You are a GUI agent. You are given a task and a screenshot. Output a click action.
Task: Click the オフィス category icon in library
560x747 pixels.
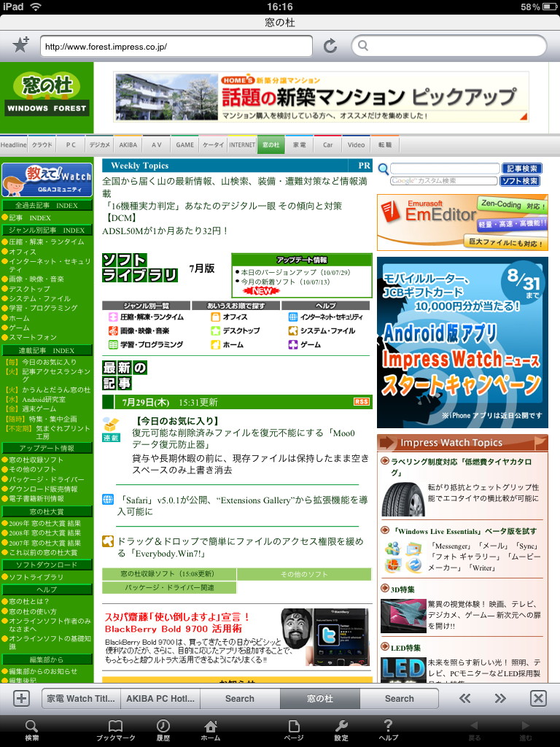215,317
